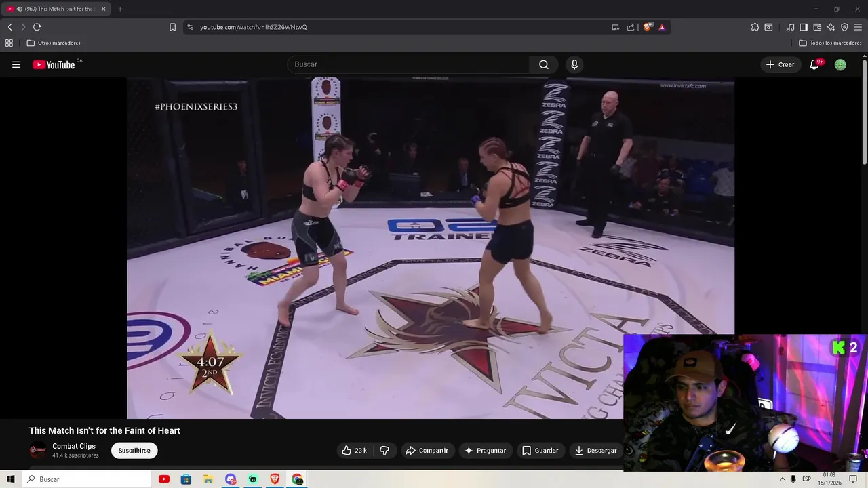Open the Otros marcadores bookmarks folder
The width and height of the screenshot is (868, 488).
click(x=54, y=43)
